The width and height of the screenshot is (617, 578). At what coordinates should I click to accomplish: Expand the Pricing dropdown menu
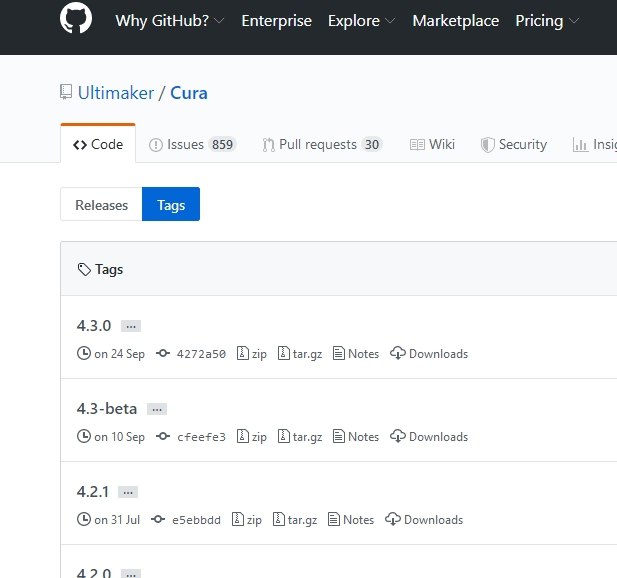(547, 21)
